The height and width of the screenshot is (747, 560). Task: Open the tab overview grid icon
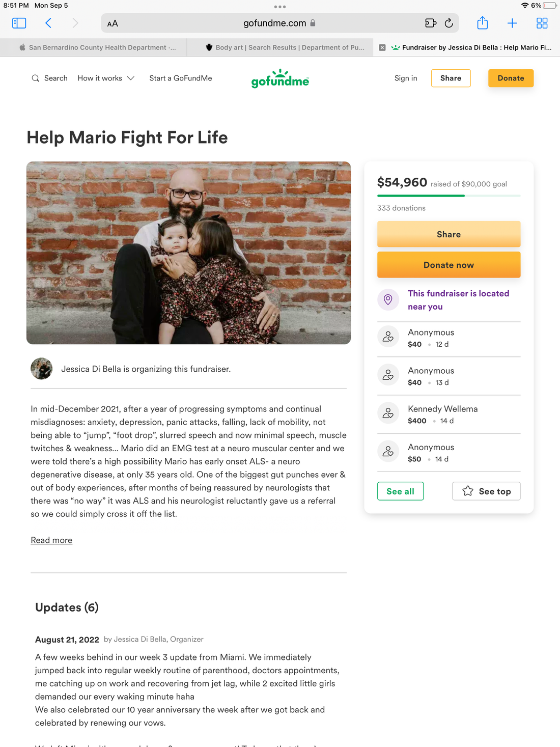tap(542, 23)
